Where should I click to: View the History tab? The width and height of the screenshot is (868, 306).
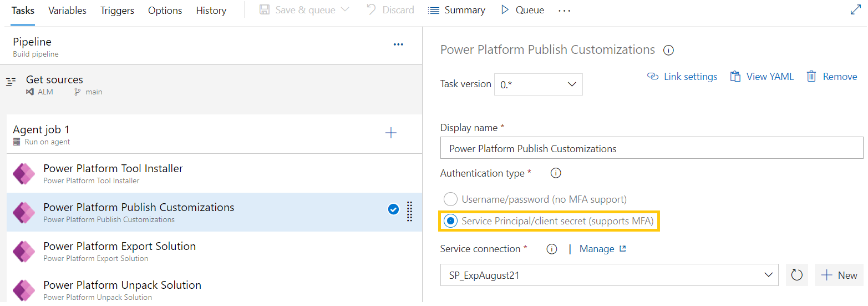point(211,11)
